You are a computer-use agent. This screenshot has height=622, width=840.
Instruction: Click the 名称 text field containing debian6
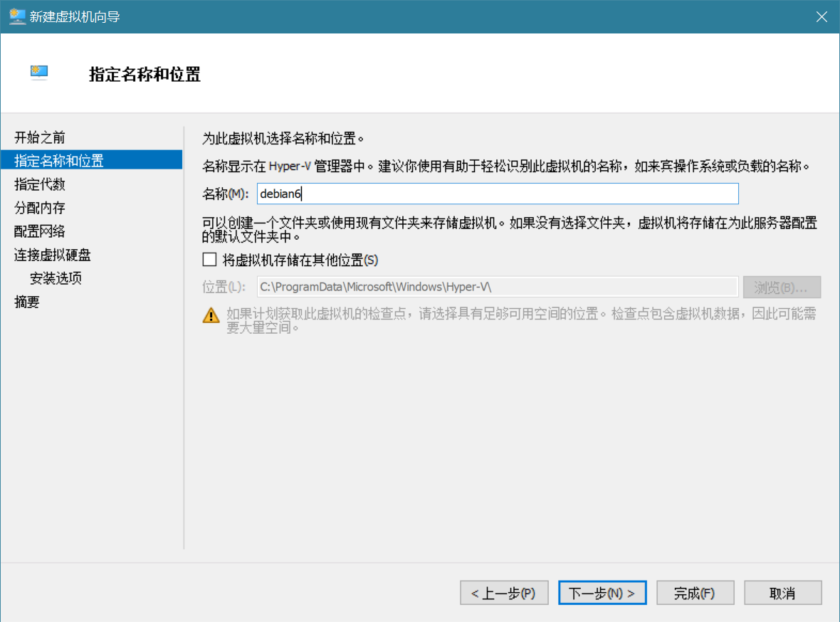coord(497,194)
